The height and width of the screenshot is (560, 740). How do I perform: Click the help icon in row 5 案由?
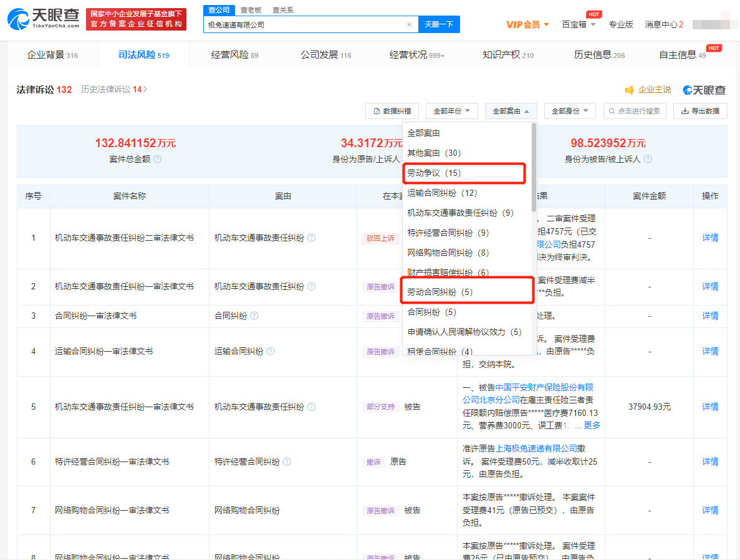pos(312,407)
